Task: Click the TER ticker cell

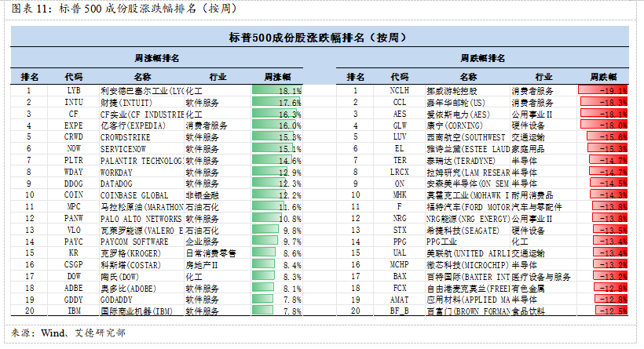Action: [x=399, y=160]
